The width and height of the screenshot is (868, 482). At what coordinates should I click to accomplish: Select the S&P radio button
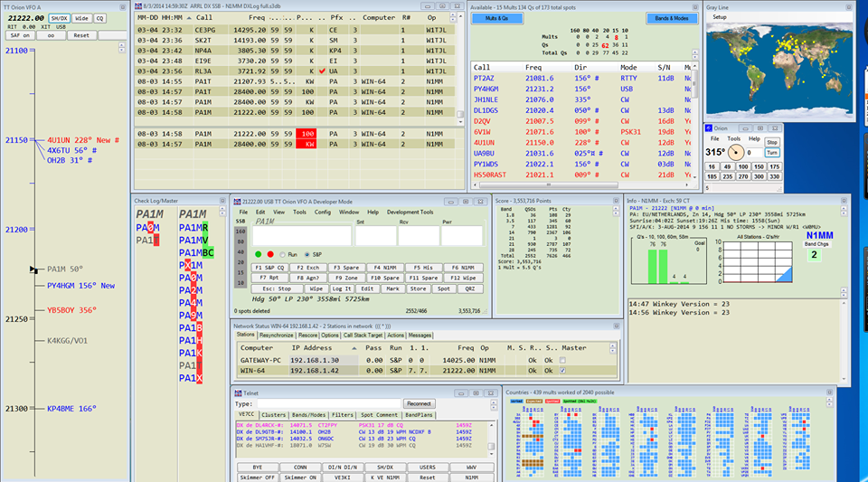click(x=306, y=255)
